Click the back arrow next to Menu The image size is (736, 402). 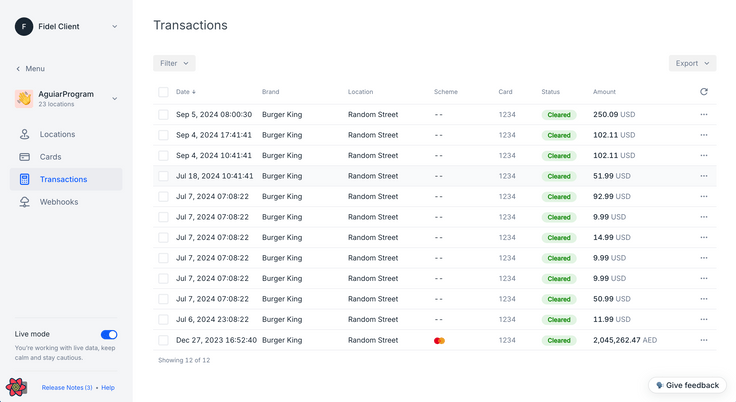[18, 69]
